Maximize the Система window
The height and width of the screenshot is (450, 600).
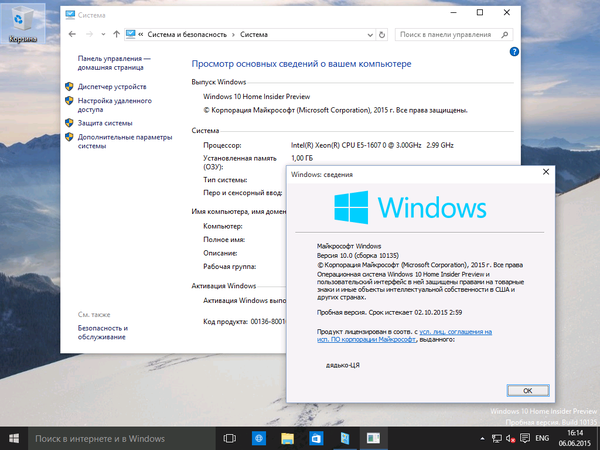point(480,13)
